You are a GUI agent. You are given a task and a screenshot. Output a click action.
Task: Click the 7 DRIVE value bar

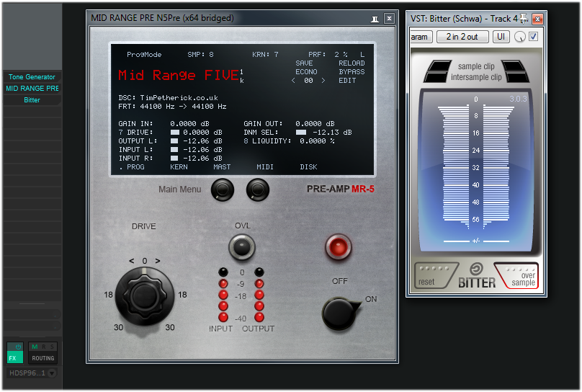[174, 132]
